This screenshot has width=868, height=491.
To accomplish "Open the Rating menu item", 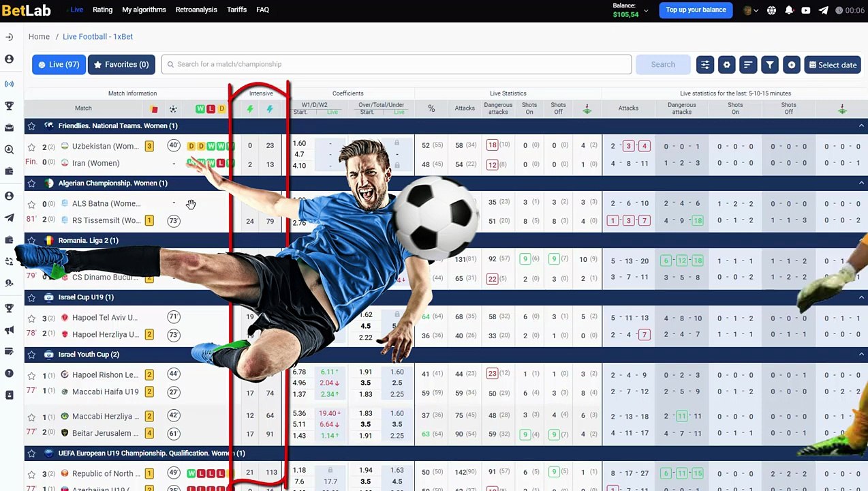I will (x=102, y=10).
